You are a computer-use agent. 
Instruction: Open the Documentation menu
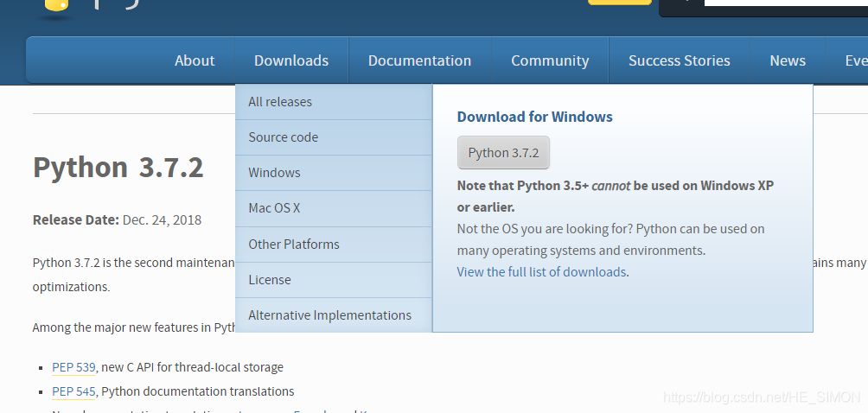[x=419, y=60]
